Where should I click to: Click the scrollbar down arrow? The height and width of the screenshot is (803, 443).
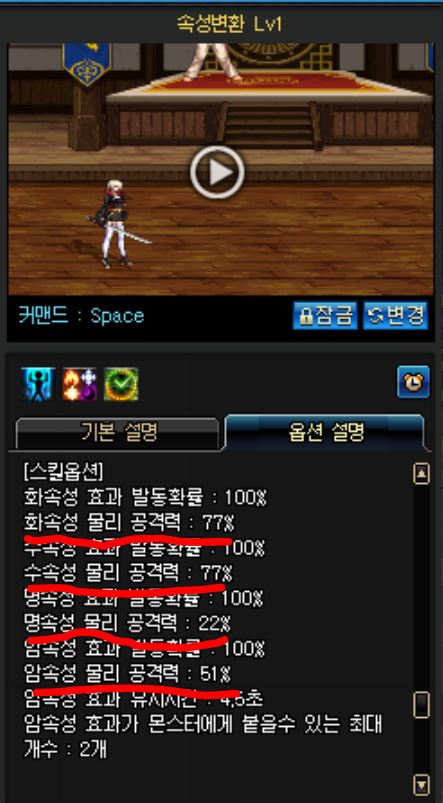[421, 784]
